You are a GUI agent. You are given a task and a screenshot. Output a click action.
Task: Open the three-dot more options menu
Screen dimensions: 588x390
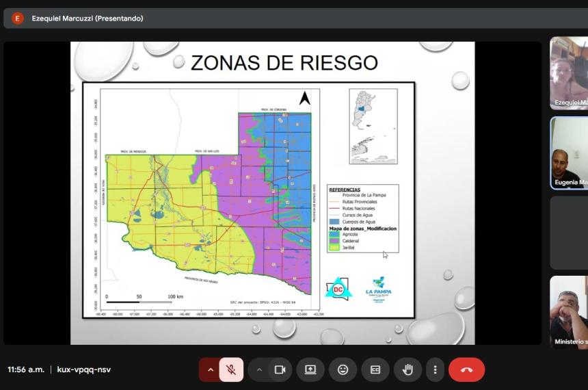point(435,369)
